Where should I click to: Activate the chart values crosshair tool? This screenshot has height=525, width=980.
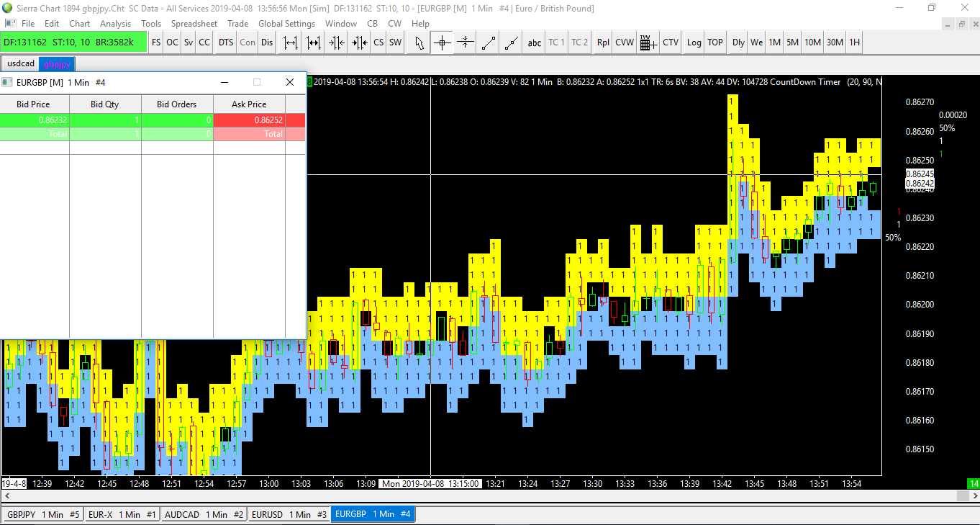(443, 42)
